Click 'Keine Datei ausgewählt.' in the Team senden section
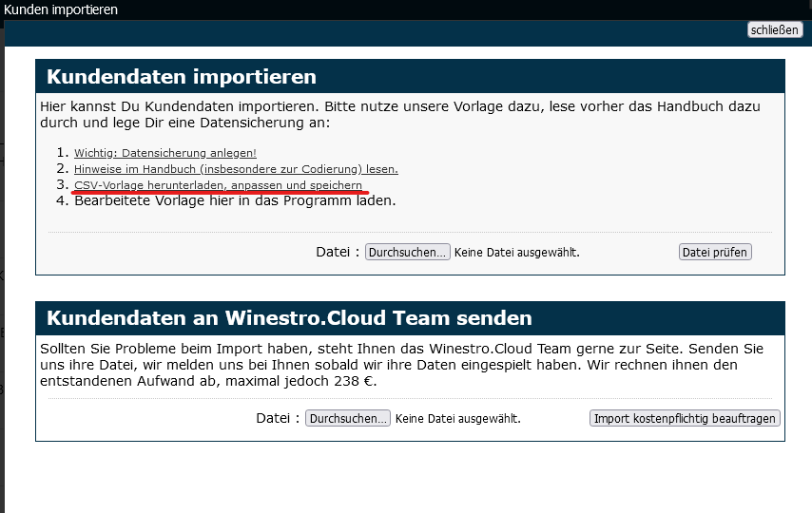 [457, 419]
